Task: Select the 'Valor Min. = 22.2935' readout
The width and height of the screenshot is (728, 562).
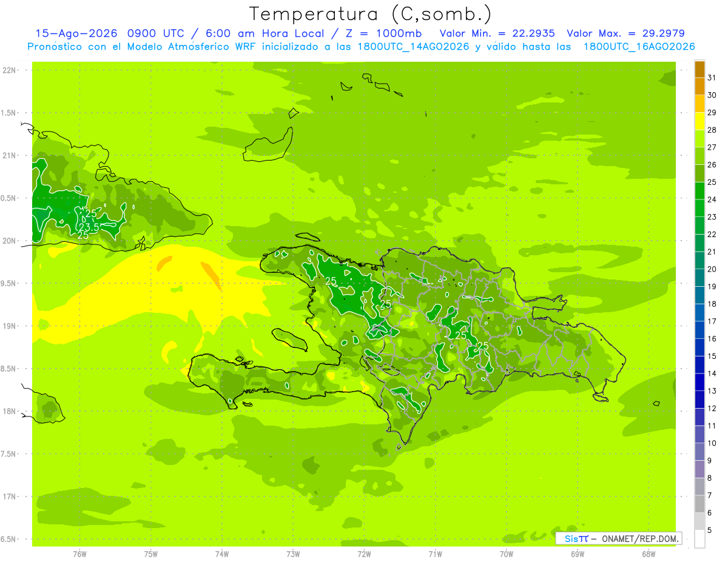Action: tap(497, 33)
